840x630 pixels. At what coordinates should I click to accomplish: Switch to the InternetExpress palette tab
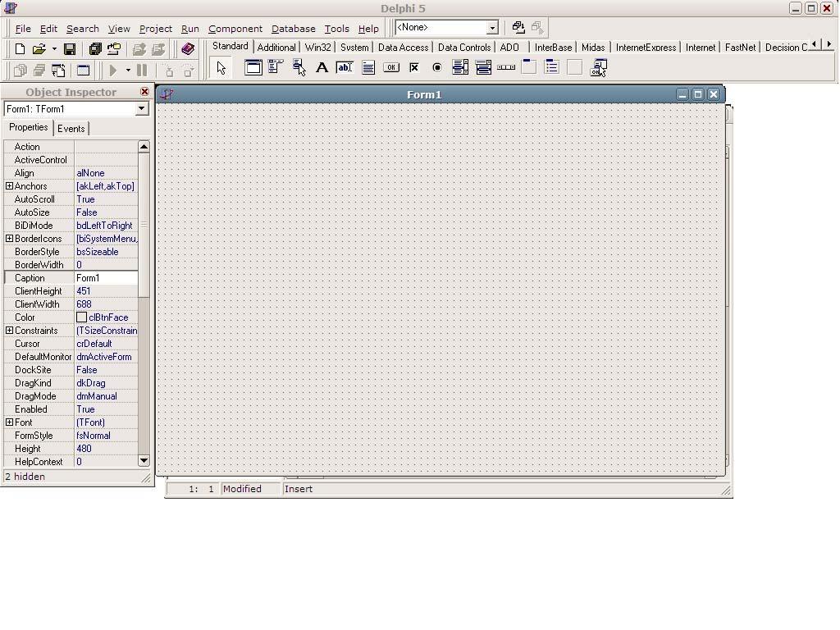point(646,48)
